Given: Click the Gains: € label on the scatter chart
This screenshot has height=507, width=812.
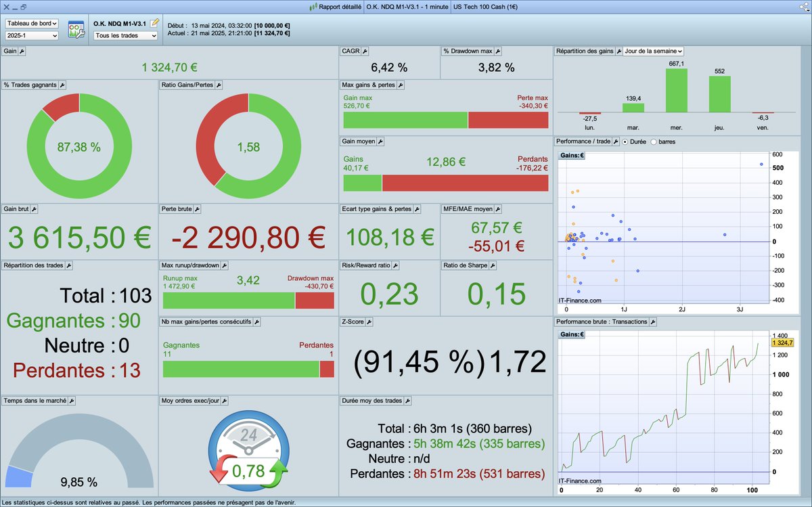Looking at the screenshot, I should [571, 155].
